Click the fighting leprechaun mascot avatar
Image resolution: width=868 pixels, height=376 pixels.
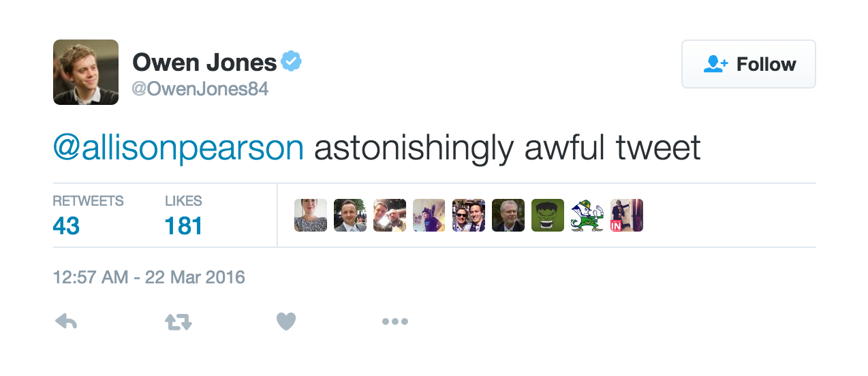pyautogui.click(x=587, y=215)
